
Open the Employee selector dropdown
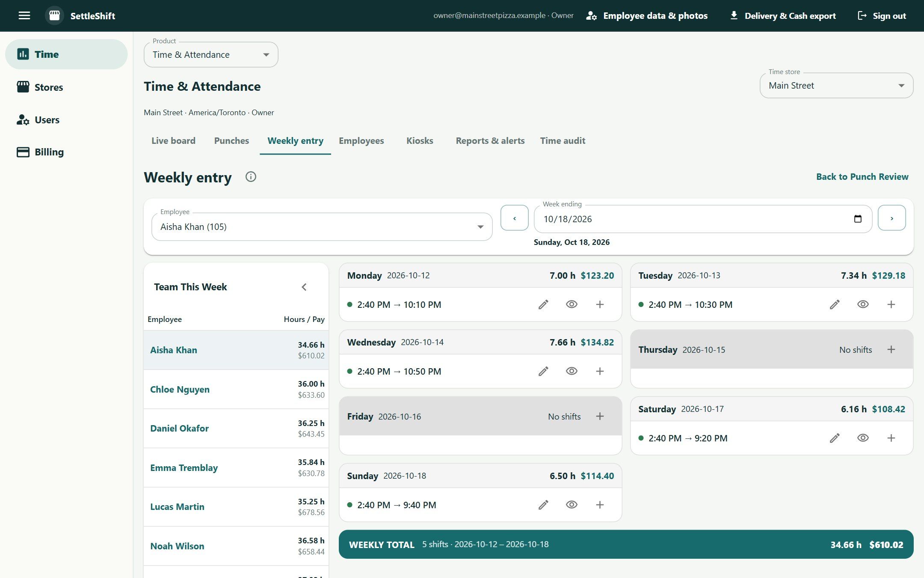point(322,226)
